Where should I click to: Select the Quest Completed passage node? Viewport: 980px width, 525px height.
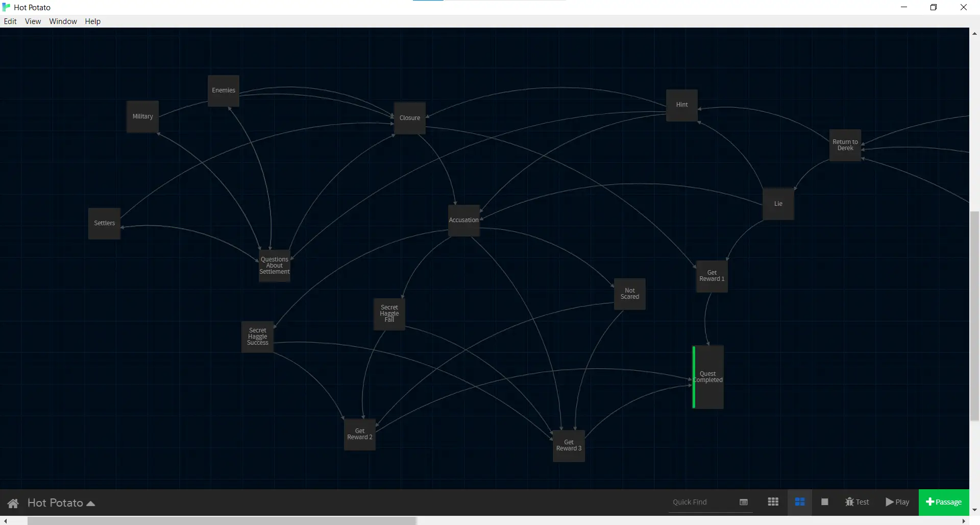point(708,376)
